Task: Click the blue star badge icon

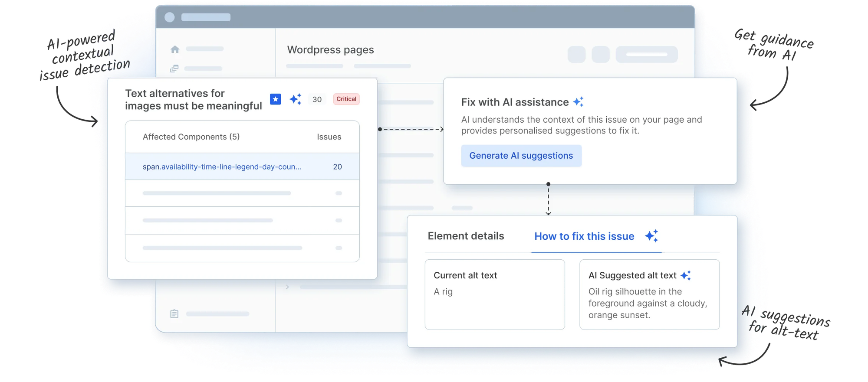Action: coord(275,99)
